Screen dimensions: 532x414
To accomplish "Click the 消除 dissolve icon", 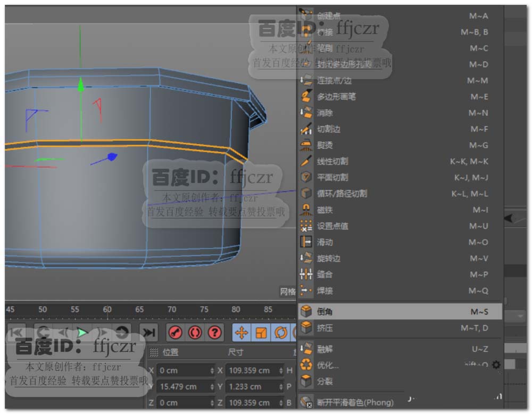I will [306, 113].
